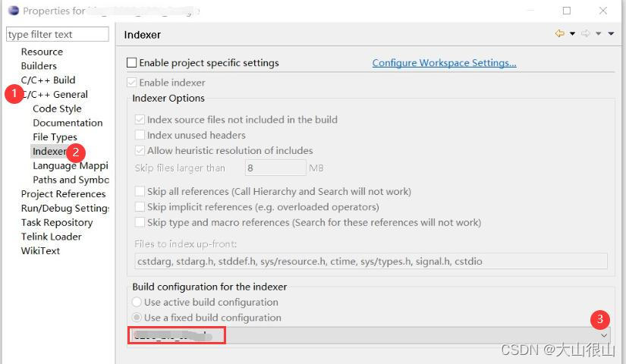The width and height of the screenshot is (626, 364).
Task: Select C/C++ General tree item
Action: point(55,95)
